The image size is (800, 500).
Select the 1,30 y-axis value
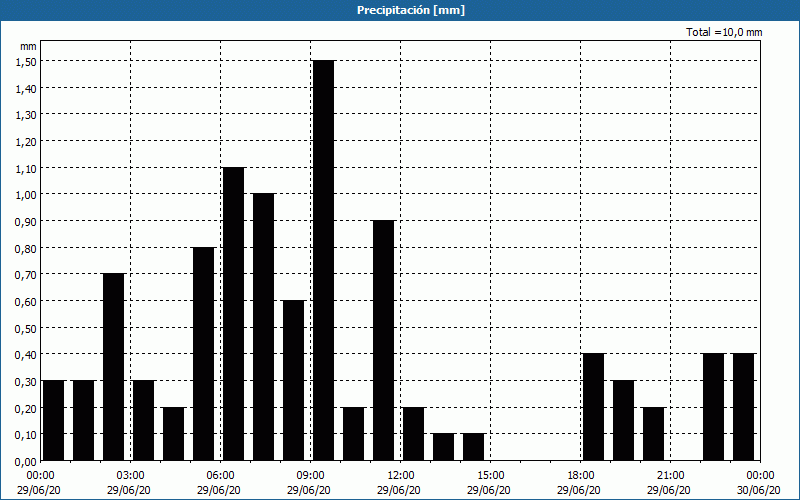[x=26, y=115]
